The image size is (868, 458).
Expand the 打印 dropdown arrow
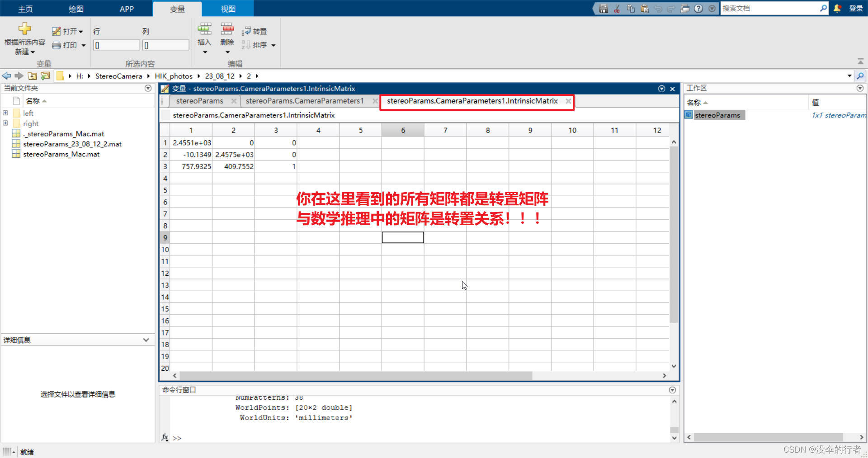pyautogui.click(x=84, y=45)
